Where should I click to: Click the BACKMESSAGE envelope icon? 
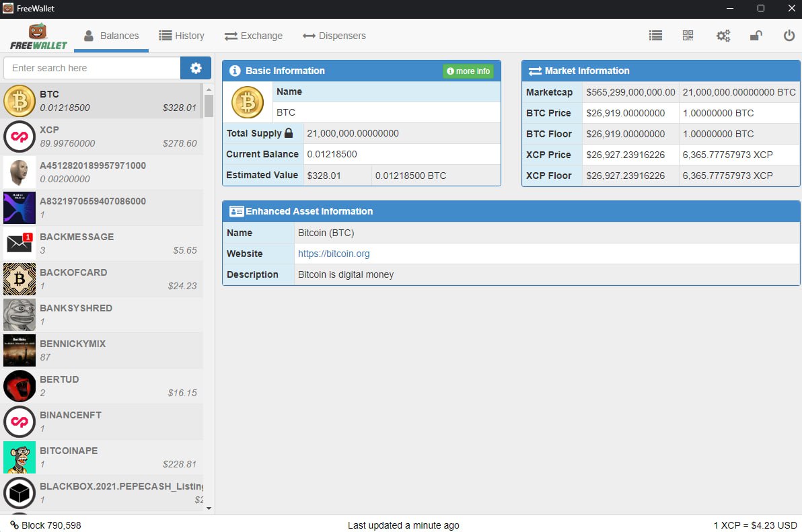[20, 243]
